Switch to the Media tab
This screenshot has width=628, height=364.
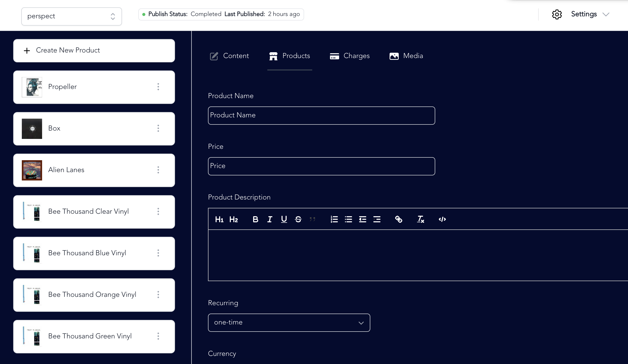pos(406,56)
